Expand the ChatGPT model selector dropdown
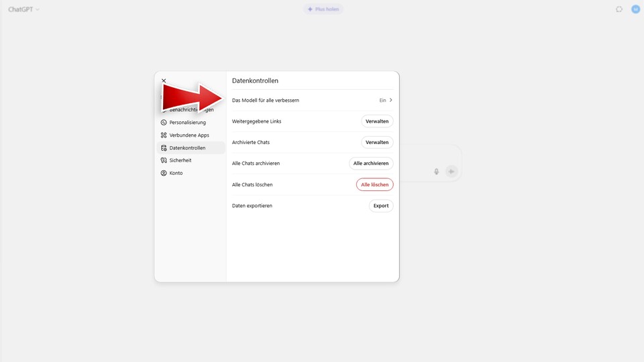The width and height of the screenshot is (644, 362). coord(24,9)
